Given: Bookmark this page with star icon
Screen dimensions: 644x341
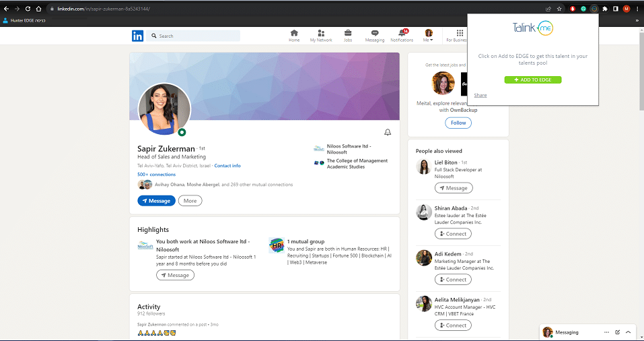Looking at the screenshot, I should (x=559, y=9).
